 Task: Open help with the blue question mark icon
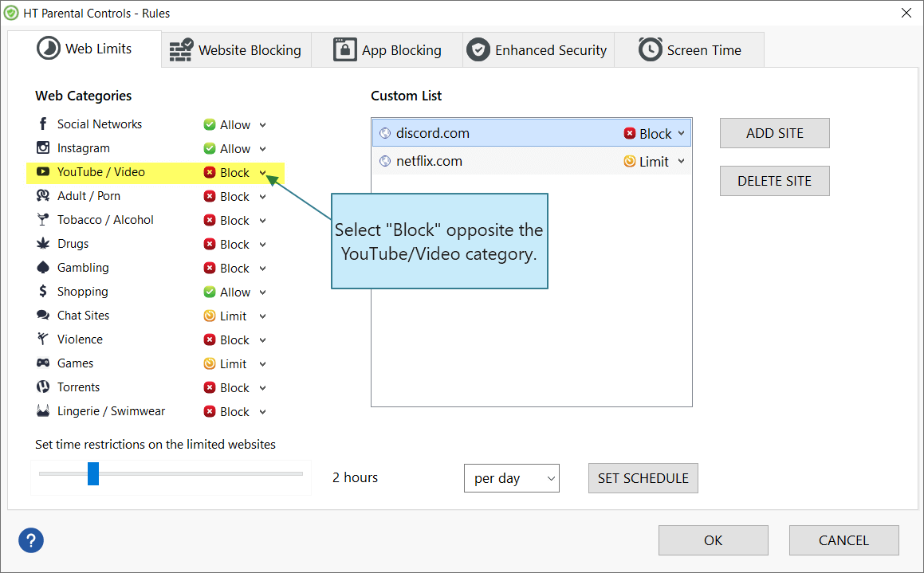pos(30,540)
